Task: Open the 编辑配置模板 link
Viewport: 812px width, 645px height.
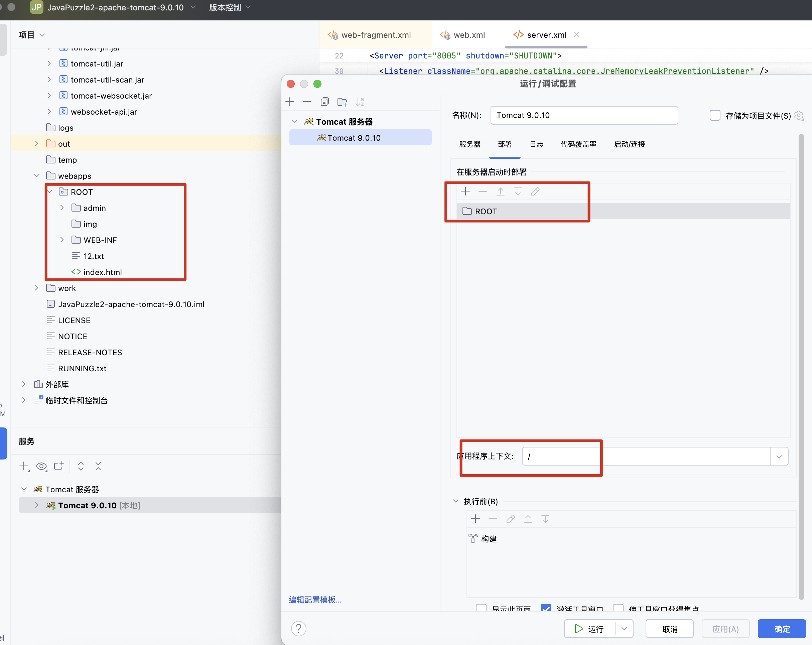Action: [x=315, y=600]
